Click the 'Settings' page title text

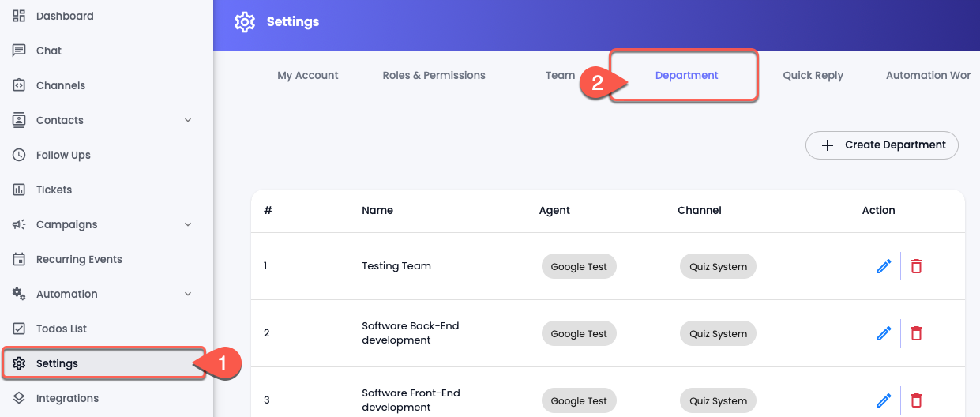[x=293, y=22]
